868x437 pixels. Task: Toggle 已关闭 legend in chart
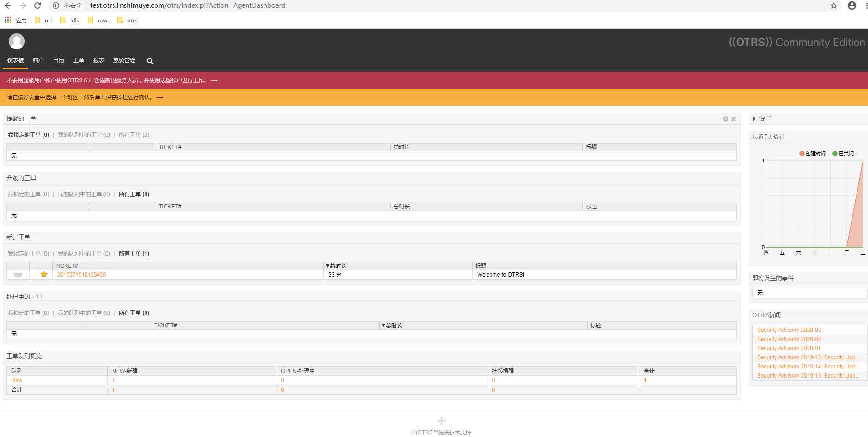(843, 154)
